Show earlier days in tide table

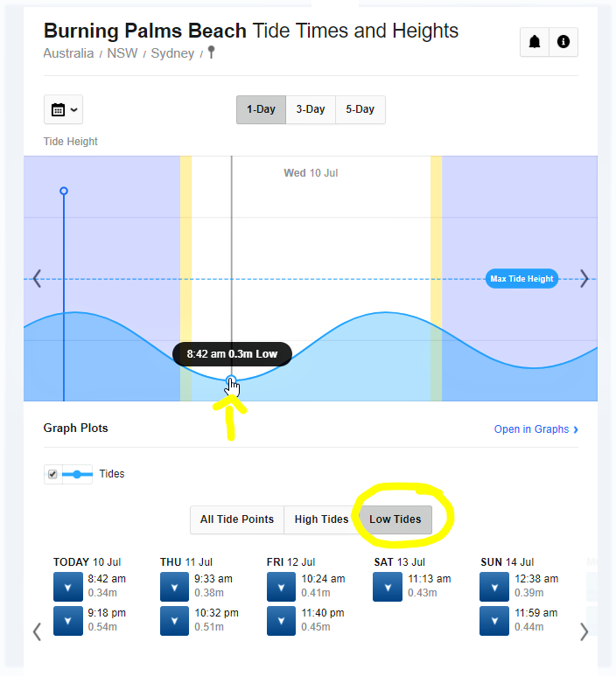(x=37, y=631)
